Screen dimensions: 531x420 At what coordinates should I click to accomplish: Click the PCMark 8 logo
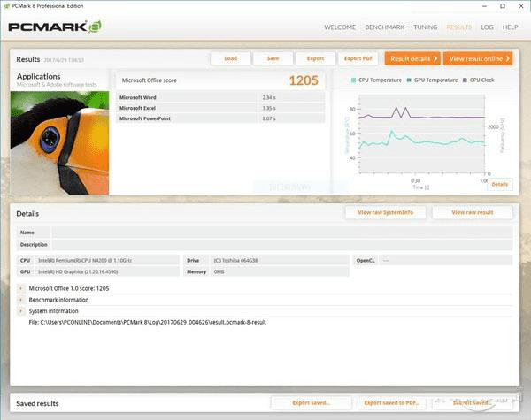(x=55, y=27)
